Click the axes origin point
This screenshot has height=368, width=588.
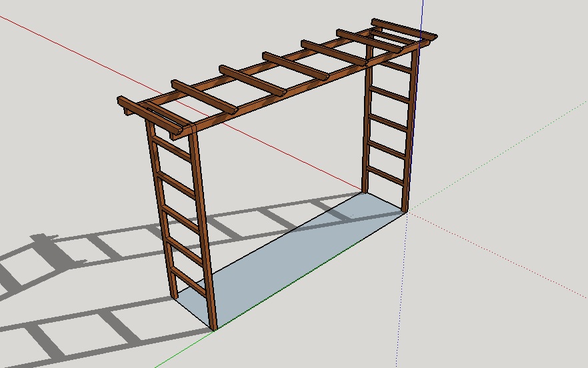408,211
